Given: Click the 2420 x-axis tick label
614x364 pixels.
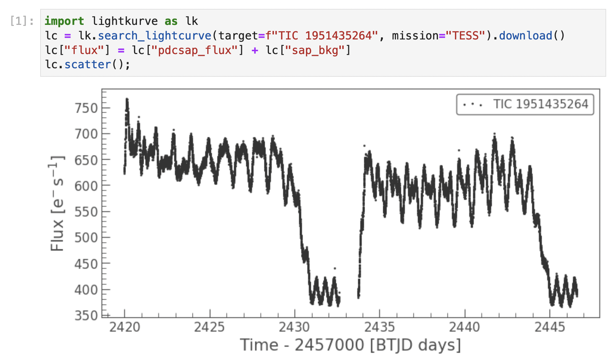Looking at the screenshot, I should [x=125, y=327].
